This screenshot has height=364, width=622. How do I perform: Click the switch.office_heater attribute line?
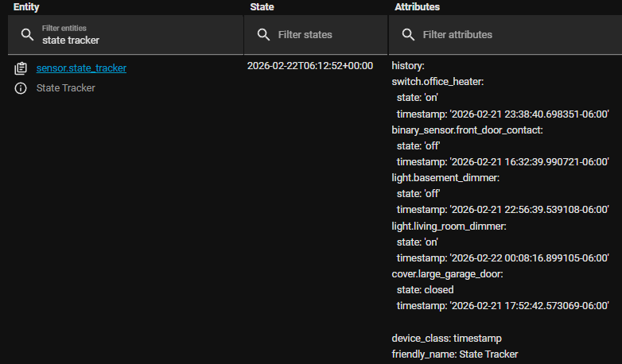tap(449, 81)
